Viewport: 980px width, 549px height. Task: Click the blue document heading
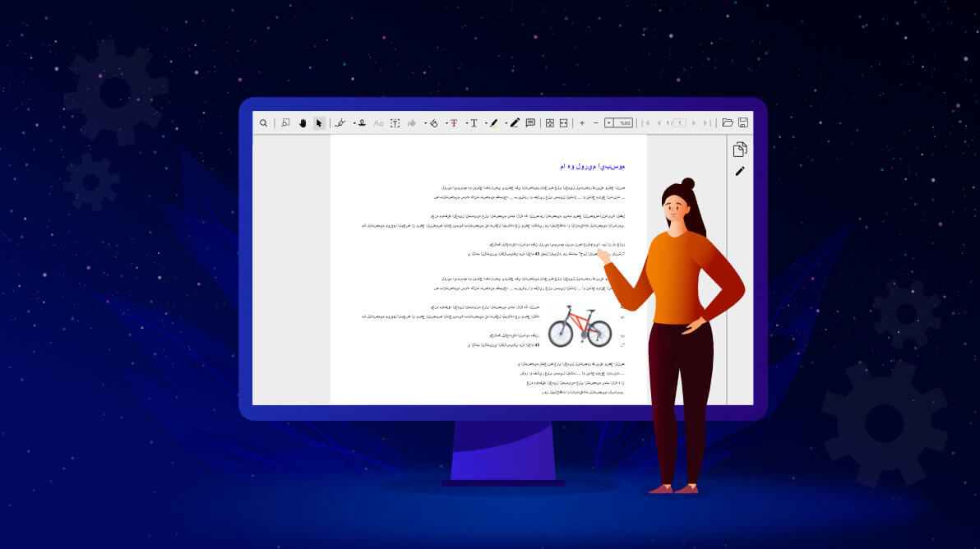[x=593, y=166]
